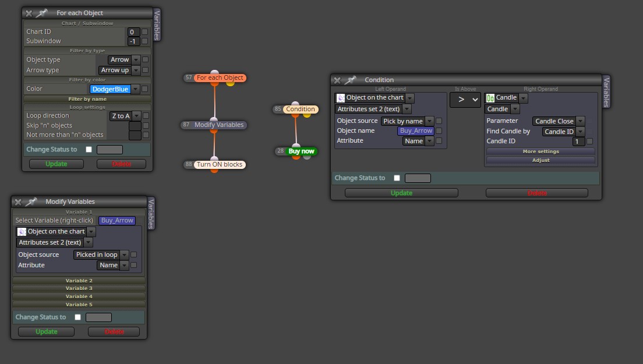Expand the Variable 2 section
Image resolution: width=643 pixels, height=364 pixels.
[x=79, y=281]
